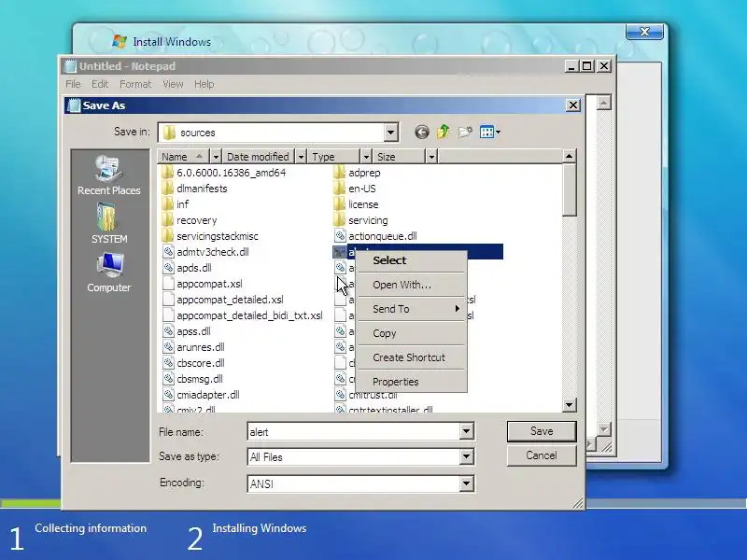
Task: Select the adprep folder
Action: 358,173
